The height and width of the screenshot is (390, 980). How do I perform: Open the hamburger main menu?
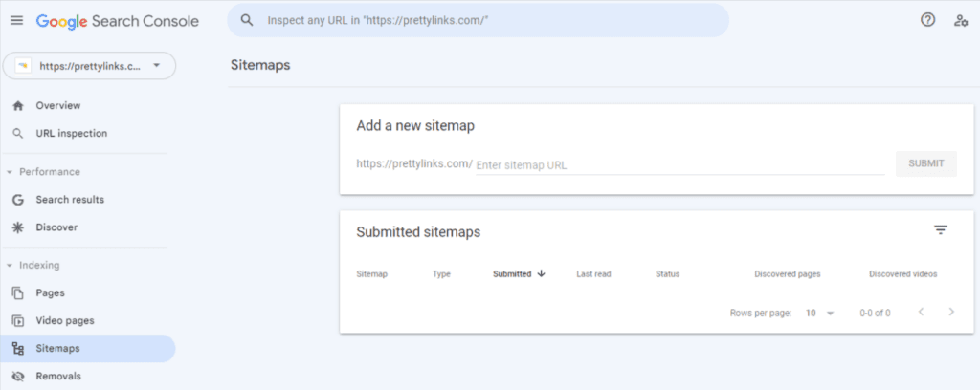tap(17, 21)
